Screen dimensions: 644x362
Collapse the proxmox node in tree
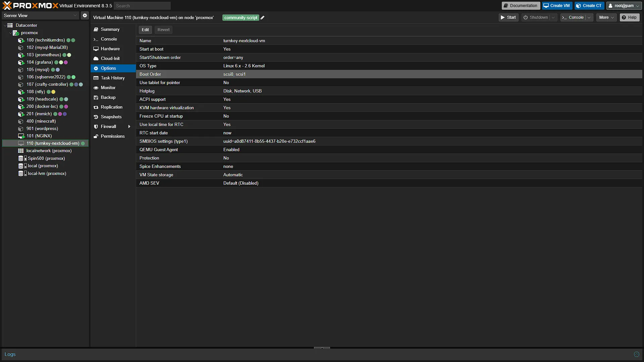click(x=10, y=33)
